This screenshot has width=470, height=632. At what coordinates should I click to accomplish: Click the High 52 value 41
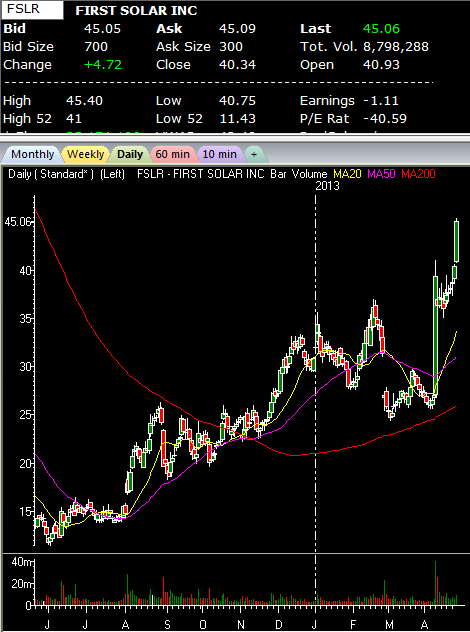pos(74,119)
